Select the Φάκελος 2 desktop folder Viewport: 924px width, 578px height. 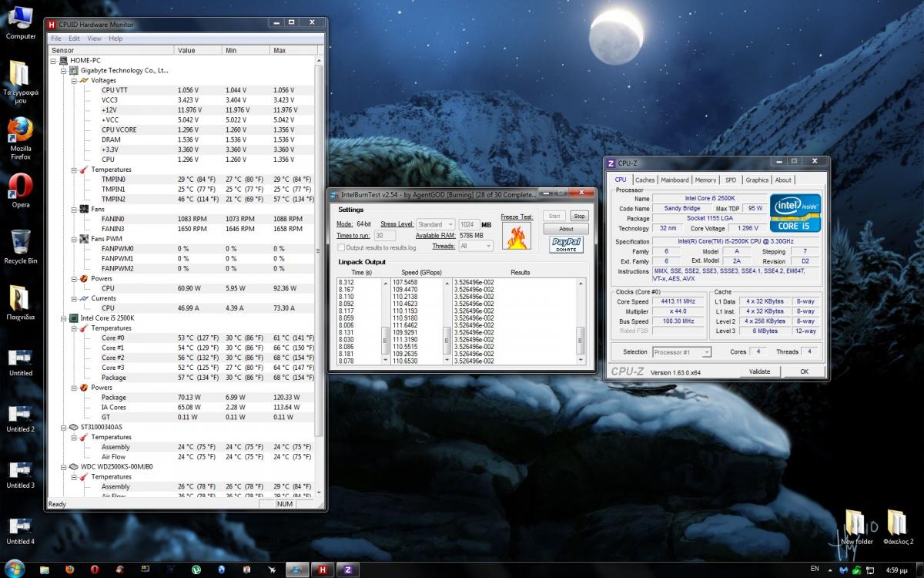point(898,526)
